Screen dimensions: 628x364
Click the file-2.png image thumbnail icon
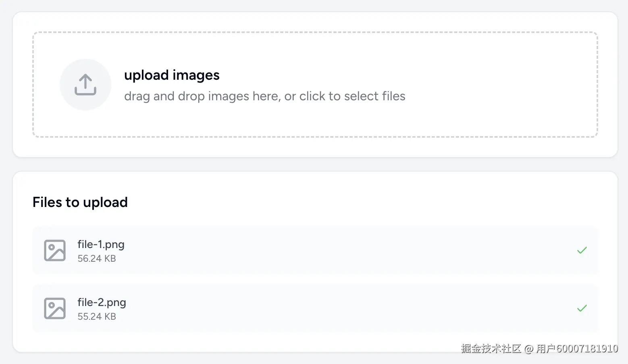(x=55, y=308)
